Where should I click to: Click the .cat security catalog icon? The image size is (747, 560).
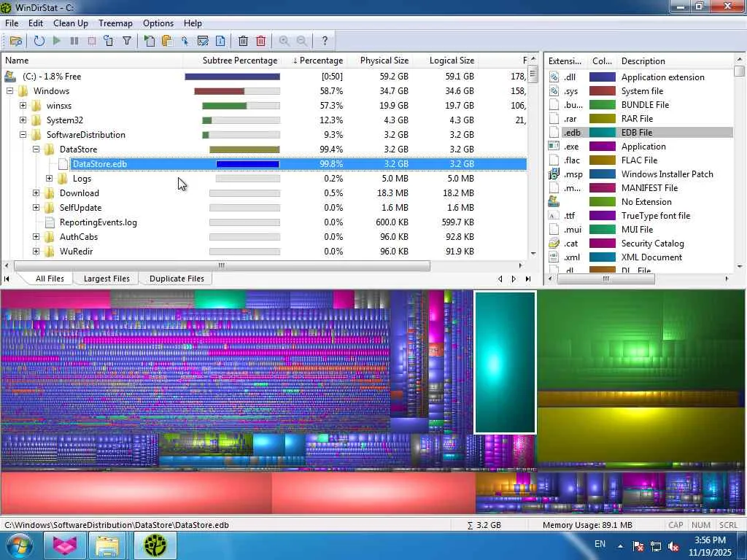click(x=554, y=244)
